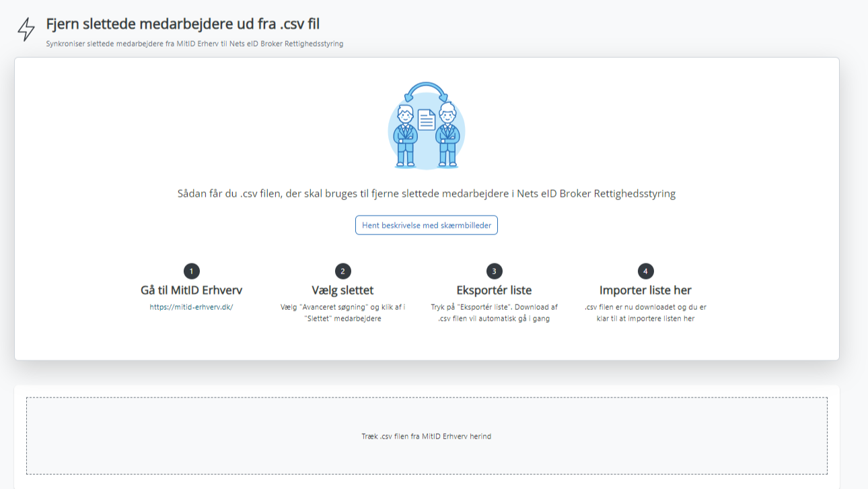Click the lightning bolt icon beside the title
The height and width of the screenshot is (489, 868).
(x=26, y=29)
